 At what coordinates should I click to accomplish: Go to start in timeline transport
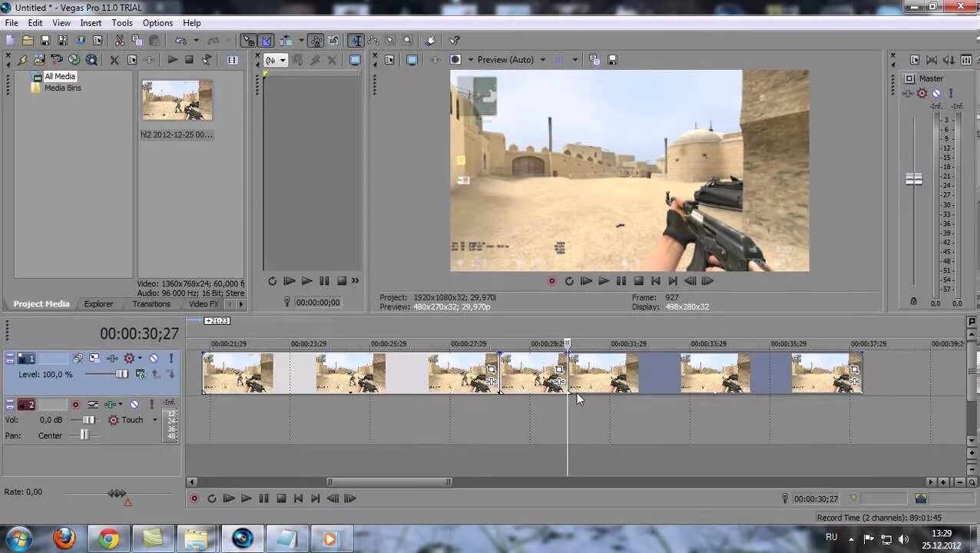tap(299, 498)
